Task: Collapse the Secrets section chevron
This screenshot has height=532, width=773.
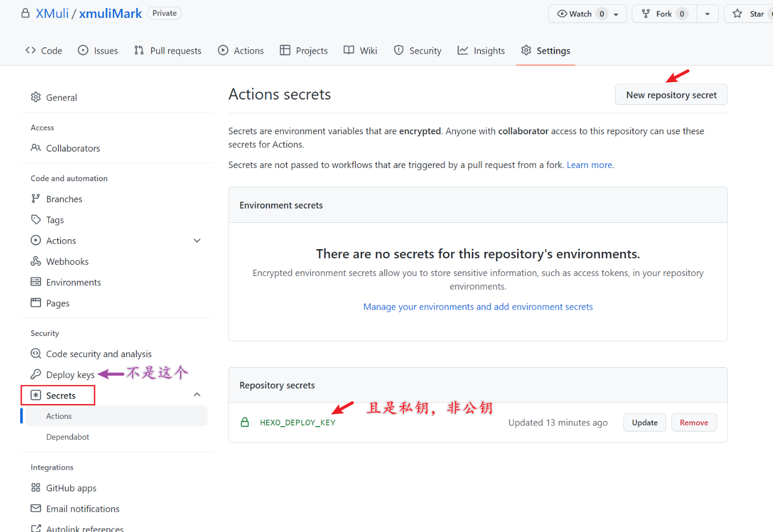Action: point(197,395)
